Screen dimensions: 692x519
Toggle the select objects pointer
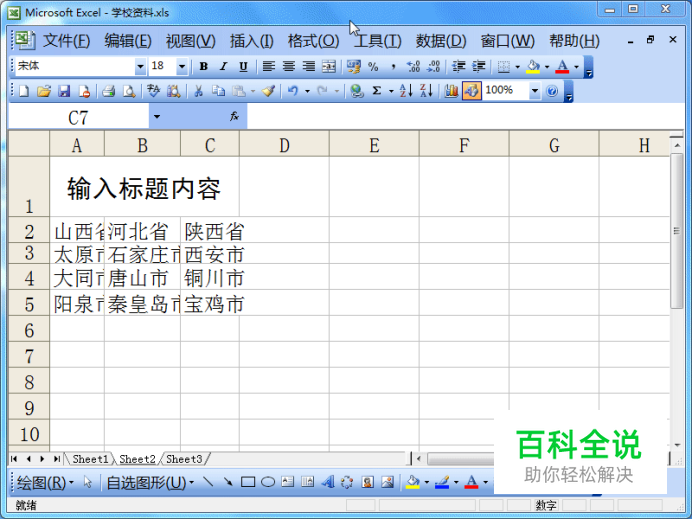[88, 482]
